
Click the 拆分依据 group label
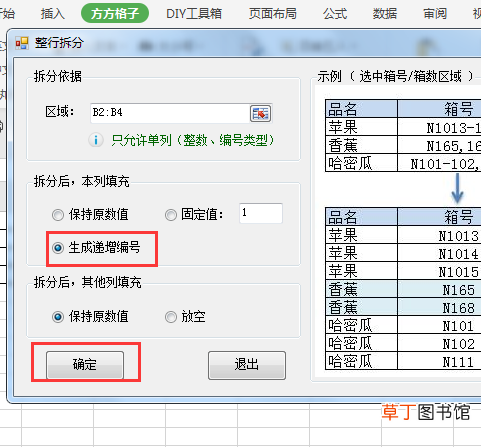point(58,76)
